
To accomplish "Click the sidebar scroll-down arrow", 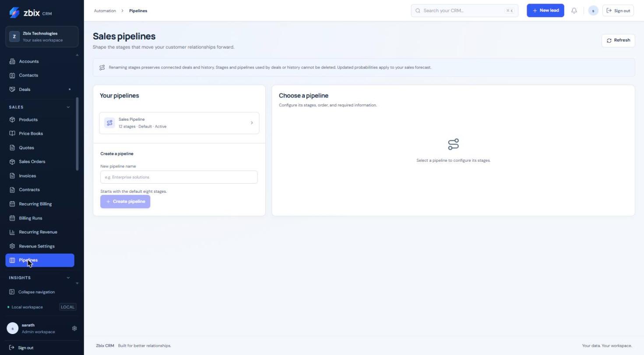I will point(77,283).
